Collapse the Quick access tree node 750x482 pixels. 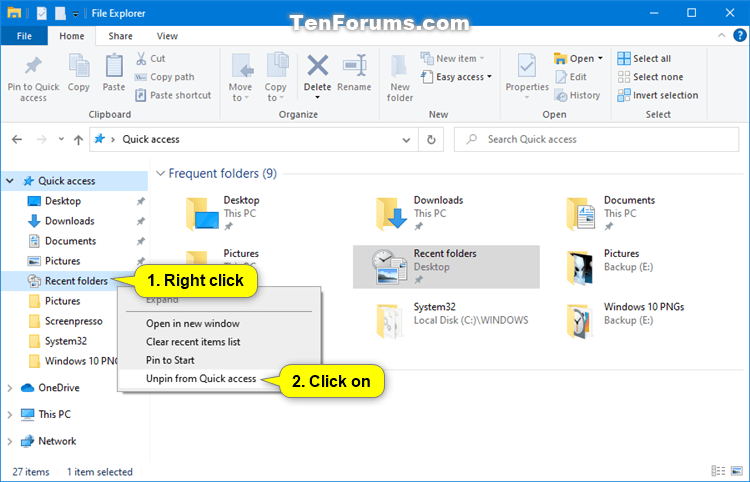[x=10, y=181]
